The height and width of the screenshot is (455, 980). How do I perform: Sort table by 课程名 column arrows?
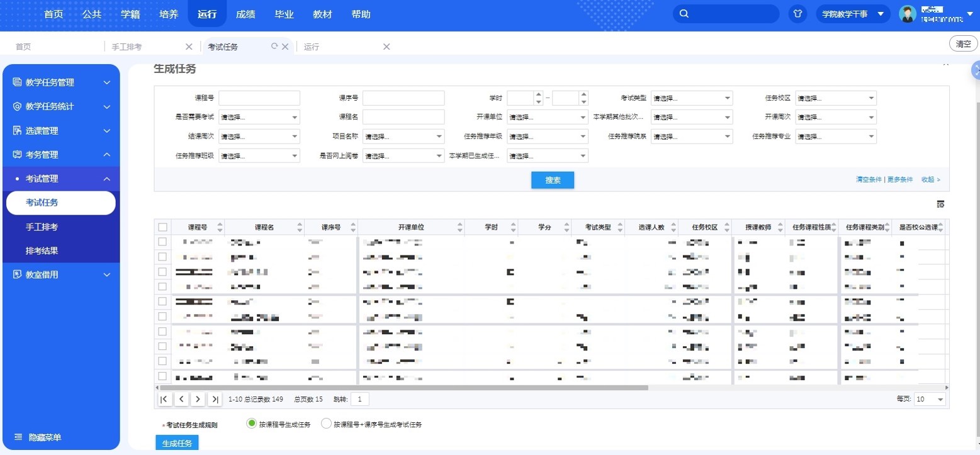click(x=300, y=227)
